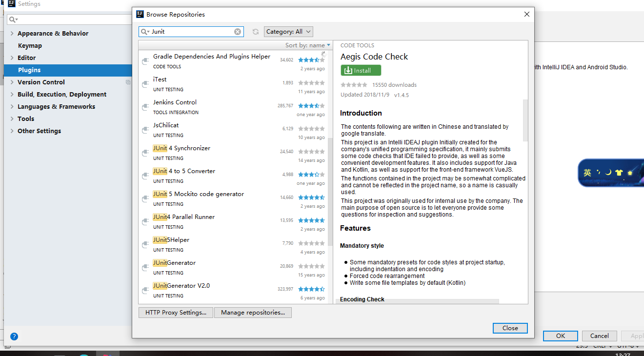The image size is (644, 356).
Task: Click the shared settings icon beside Version Control
Action: [x=128, y=82]
